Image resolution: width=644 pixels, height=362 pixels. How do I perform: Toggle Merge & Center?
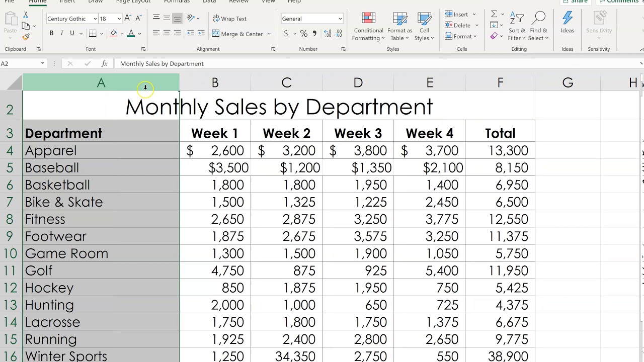[237, 34]
